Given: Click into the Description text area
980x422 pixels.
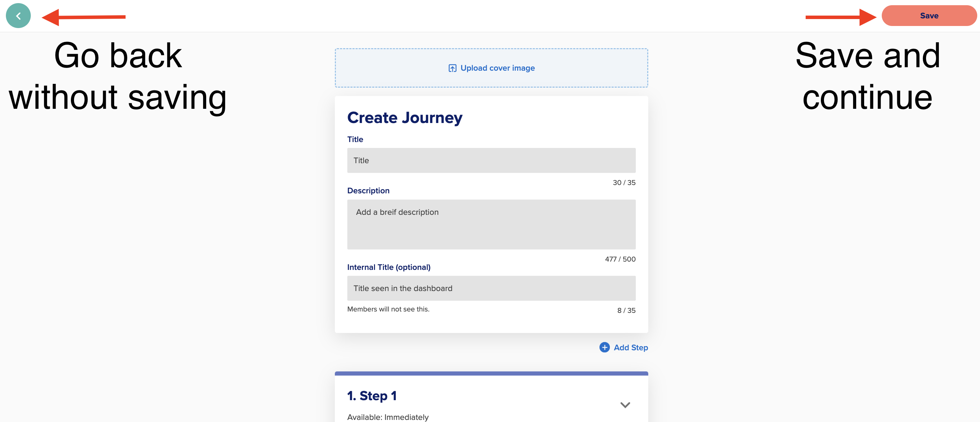Looking at the screenshot, I should pyautogui.click(x=491, y=224).
